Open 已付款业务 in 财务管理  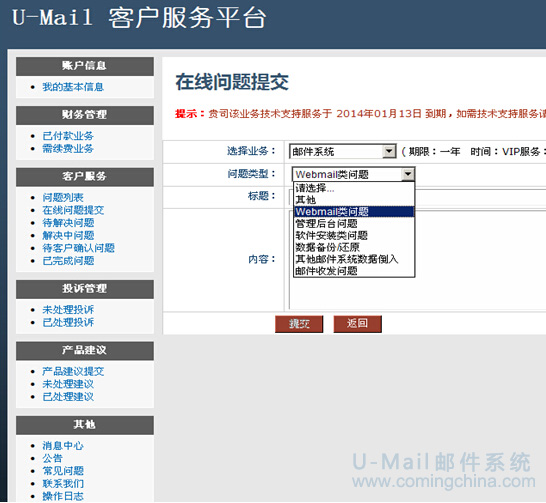[x=68, y=136]
